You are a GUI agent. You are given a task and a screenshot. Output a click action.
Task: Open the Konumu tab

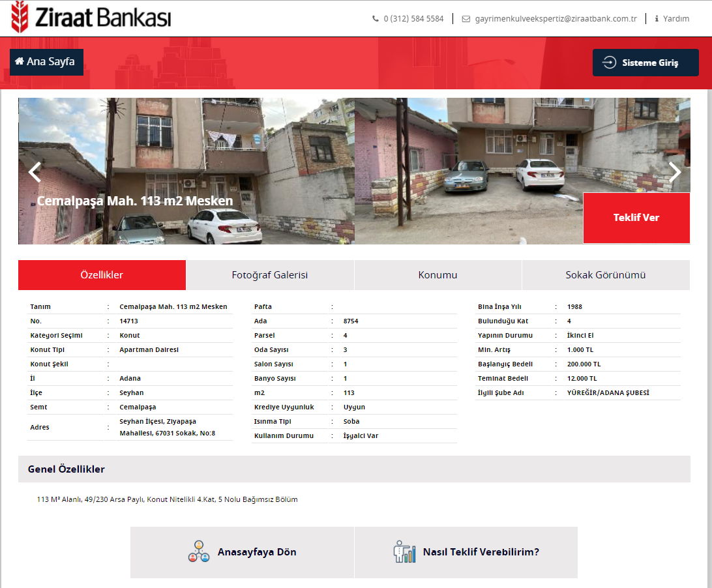tap(438, 275)
